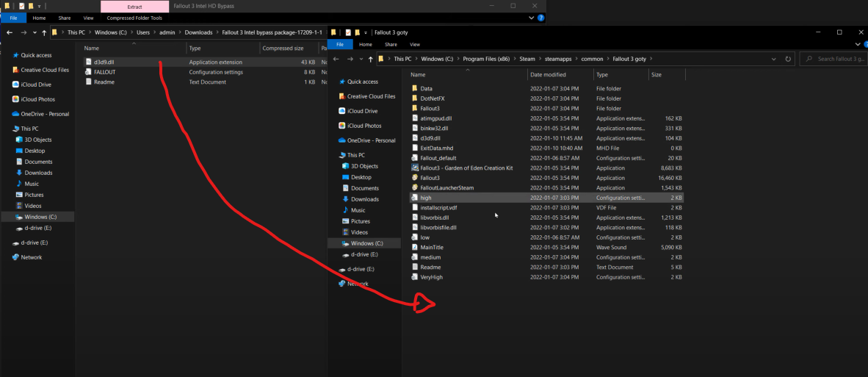Switch to View tab in Intel HD Bypass window

click(88, 18)
